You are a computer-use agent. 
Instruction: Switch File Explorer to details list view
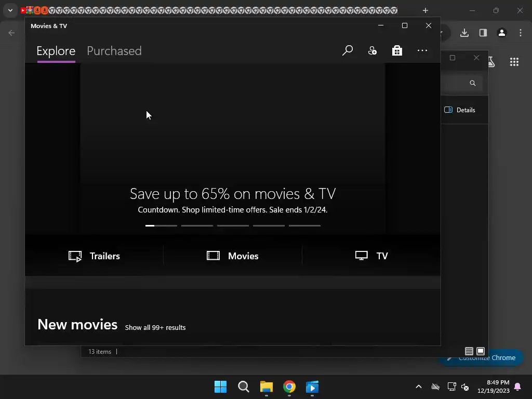point(469,351)
